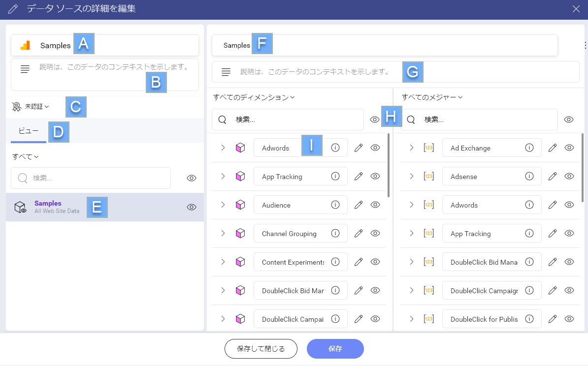Viewport: 588px width, 366px height.
Task: Click the Audience dimension name field
Action: (x=300, y=205)
